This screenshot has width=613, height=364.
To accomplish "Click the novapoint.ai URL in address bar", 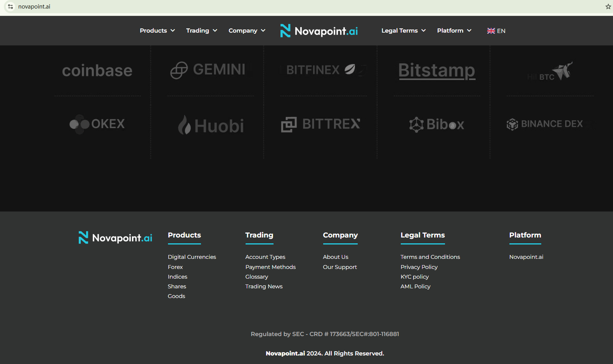I will (x=34, y=7).
